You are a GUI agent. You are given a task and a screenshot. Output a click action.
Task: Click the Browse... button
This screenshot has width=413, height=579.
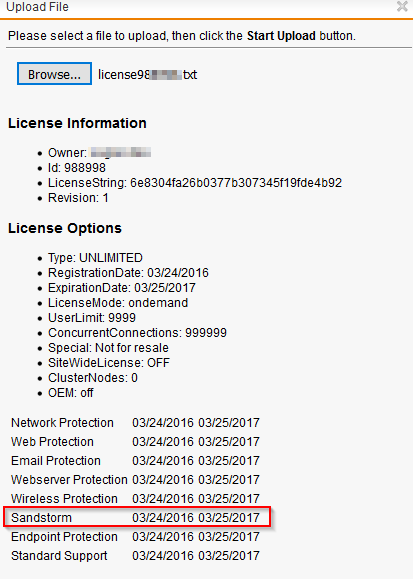pyautogui.click(x=54, y=74)
